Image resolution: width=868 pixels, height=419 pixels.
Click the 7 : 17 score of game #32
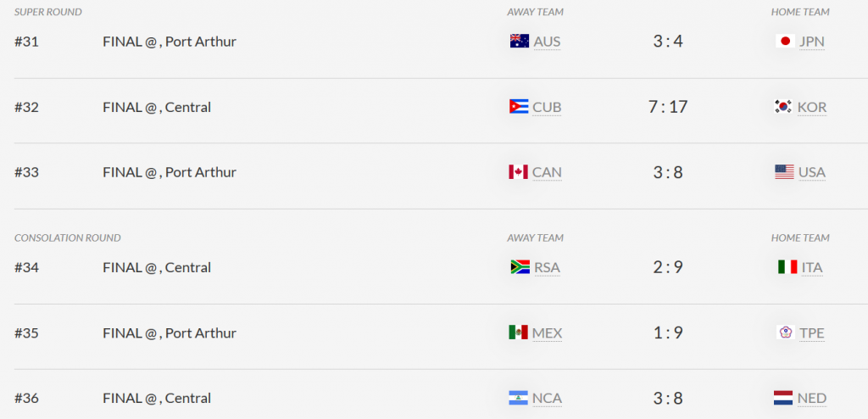(x=668, y=106)
